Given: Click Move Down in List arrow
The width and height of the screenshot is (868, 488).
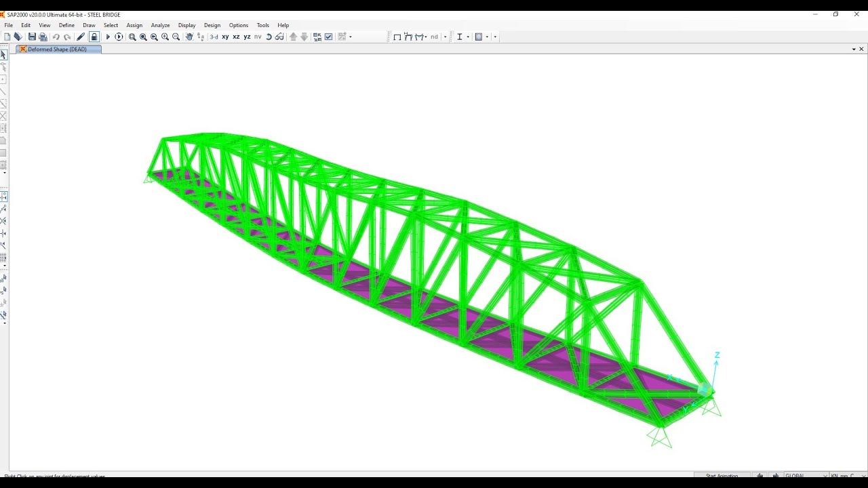Looking at the screenshot, I should tap(304, 37).
